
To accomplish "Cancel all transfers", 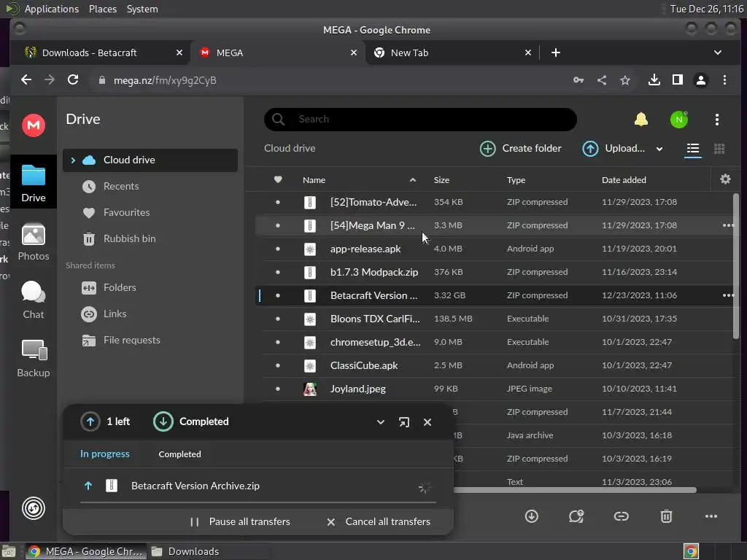I will (379, 522).
